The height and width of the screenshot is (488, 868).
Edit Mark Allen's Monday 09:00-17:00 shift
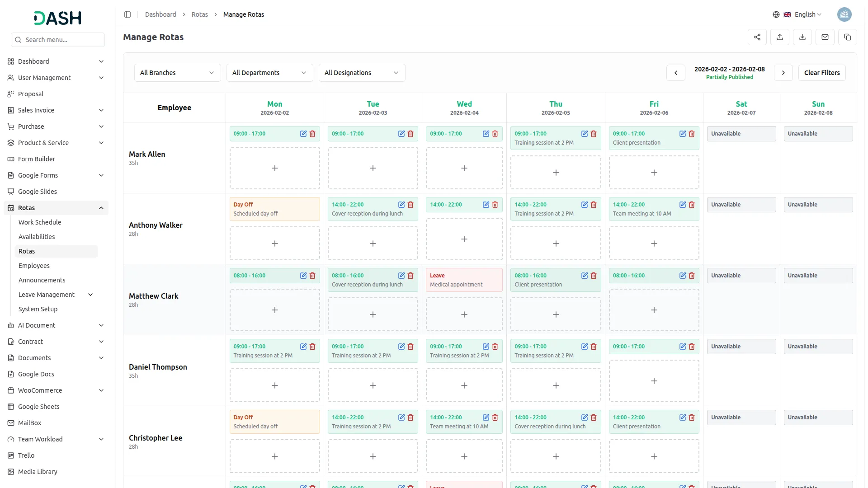coord(303,134)
